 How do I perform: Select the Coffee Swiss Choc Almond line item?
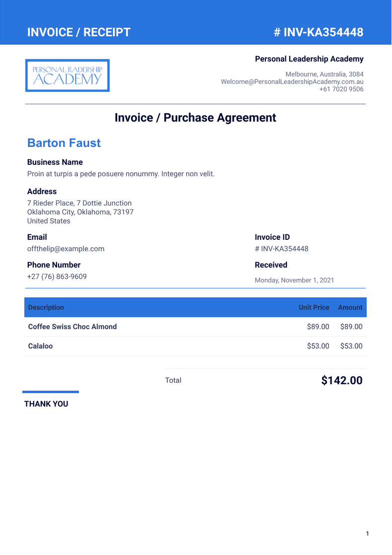(72, 327)
